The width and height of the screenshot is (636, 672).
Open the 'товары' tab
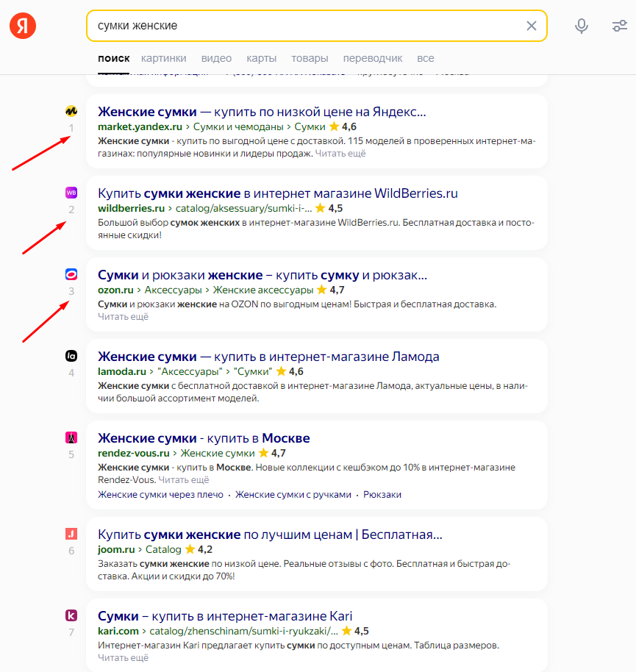click(x=310, y=58)
